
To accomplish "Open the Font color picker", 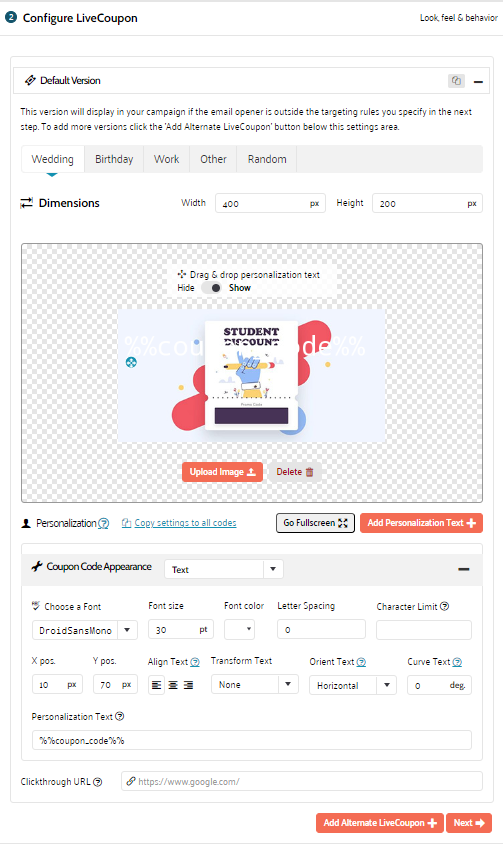I will tap(239, 629).
